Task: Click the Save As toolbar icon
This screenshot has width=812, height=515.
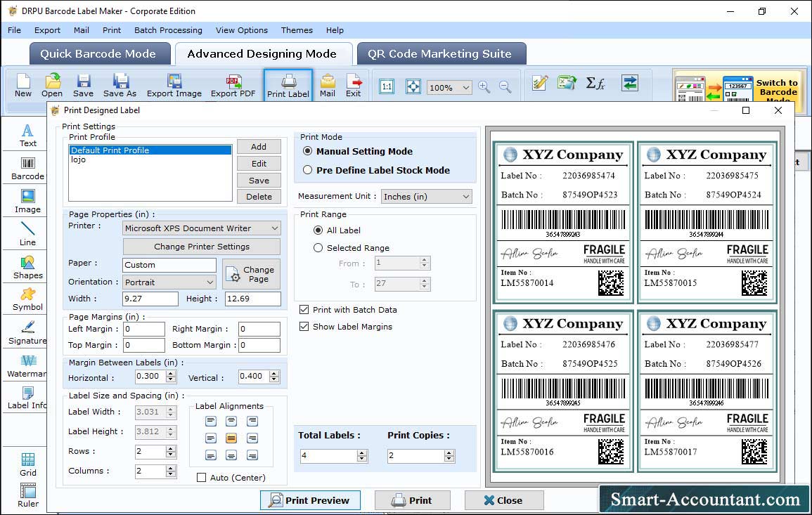Action: point(120,86)
